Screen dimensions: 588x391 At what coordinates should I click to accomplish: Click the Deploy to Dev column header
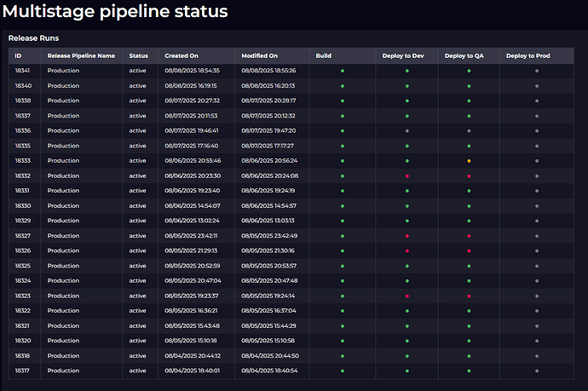[403, 56]
